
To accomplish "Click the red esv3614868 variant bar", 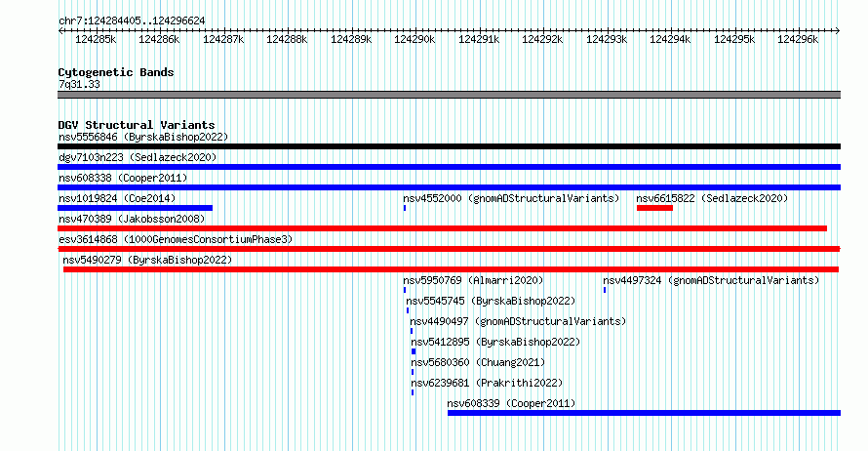I will pyautogui.click(x=449, y=249).
